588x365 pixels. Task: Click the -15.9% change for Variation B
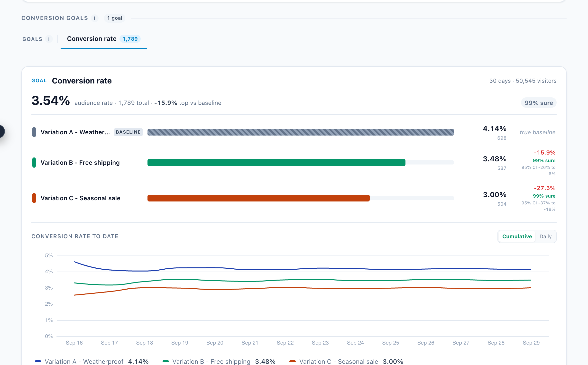coord(545,153)
